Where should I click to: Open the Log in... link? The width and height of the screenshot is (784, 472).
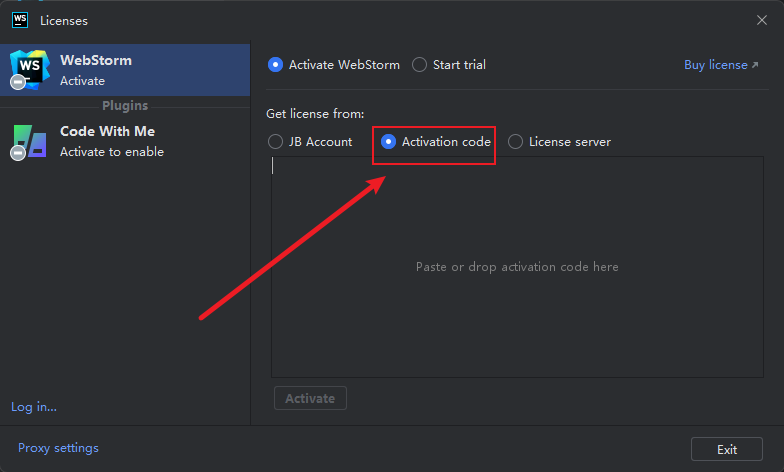[x=34, y=407]
